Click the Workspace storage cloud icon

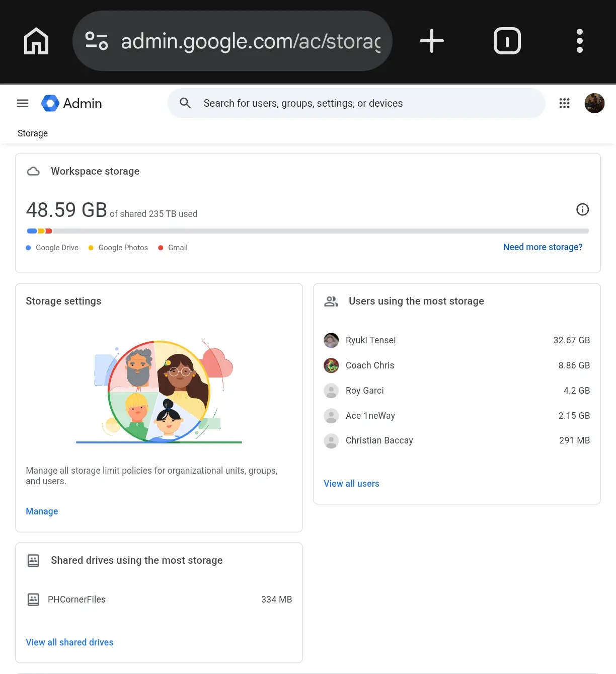[x=33, y=171]
